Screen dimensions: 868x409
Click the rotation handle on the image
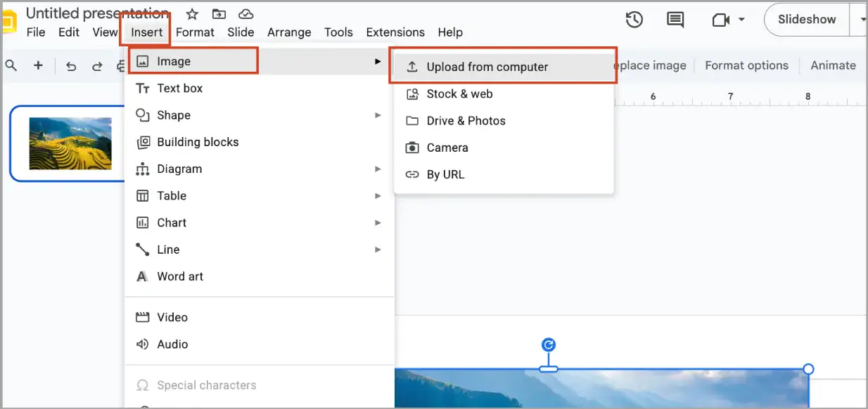coord(549,344)
